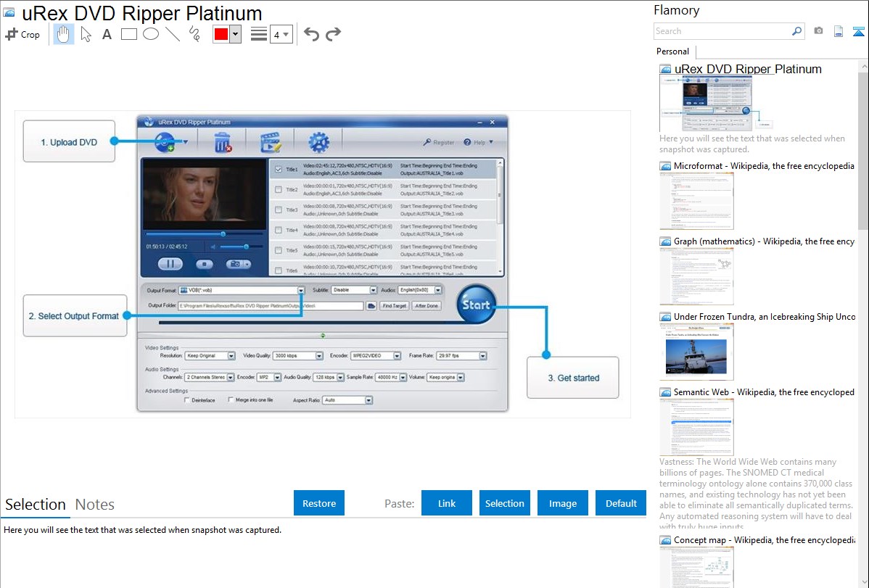The height and width of the screenshot is (588, 869).
Task: Click the Flamory search box
Action: (x=722, y=31)
